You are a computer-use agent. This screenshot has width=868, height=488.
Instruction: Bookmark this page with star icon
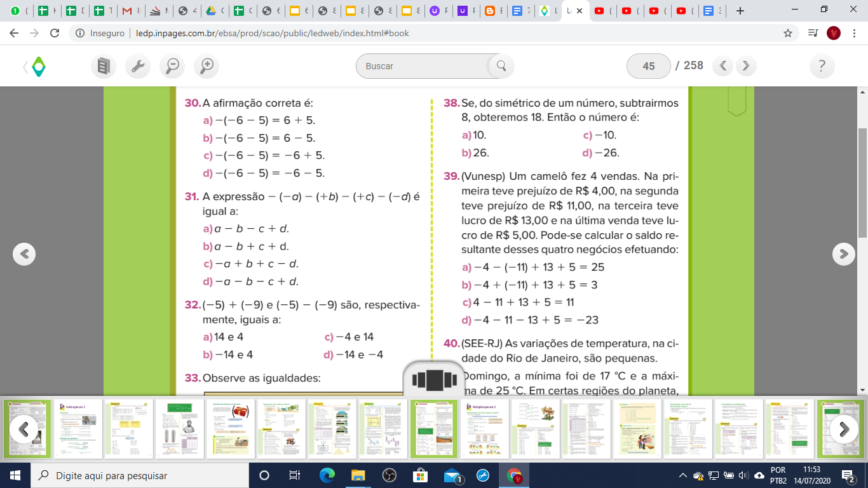click(788, 33)
